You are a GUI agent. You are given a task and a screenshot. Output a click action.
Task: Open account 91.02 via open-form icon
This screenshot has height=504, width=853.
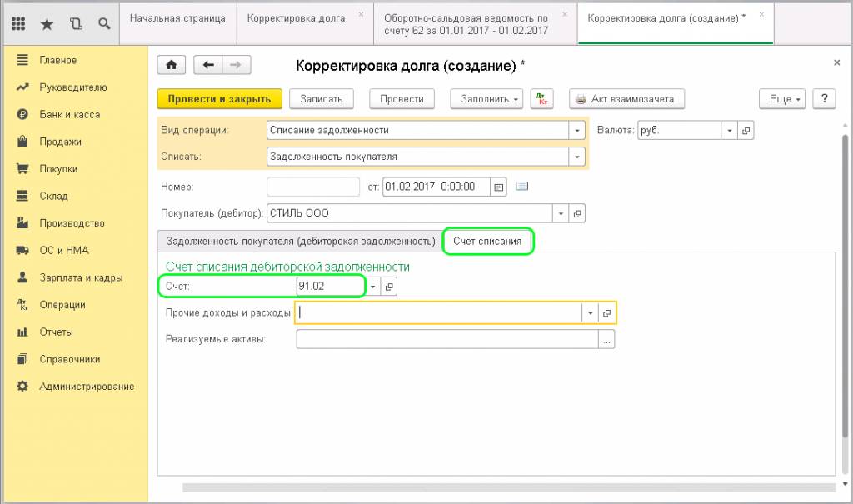[389, 287]
